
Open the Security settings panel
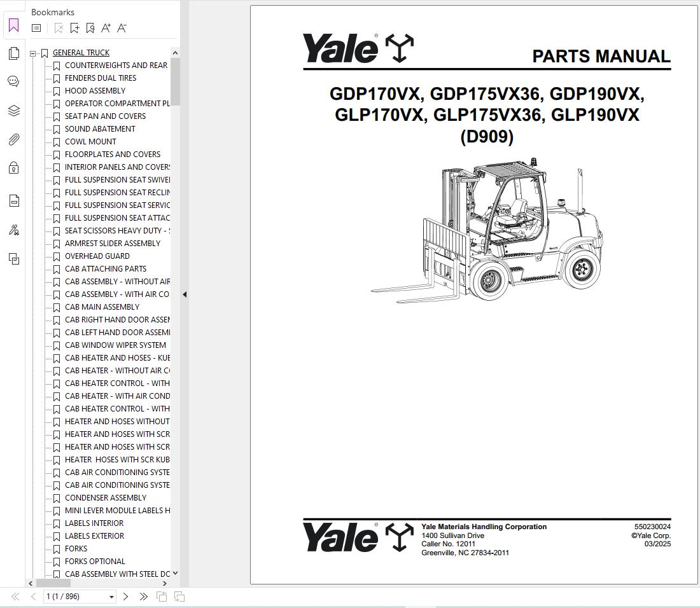click(x=13, y=167)
